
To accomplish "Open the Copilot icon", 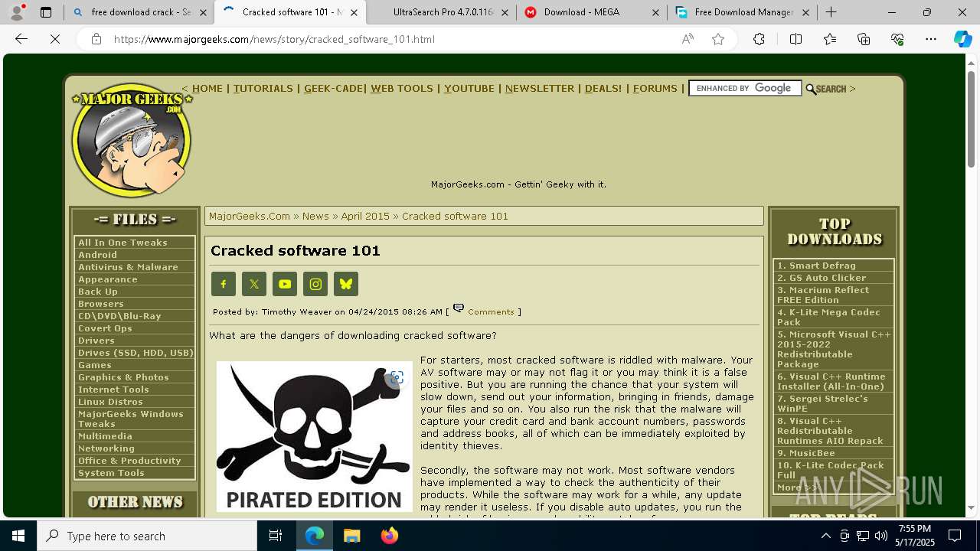I will pos(962,39).
